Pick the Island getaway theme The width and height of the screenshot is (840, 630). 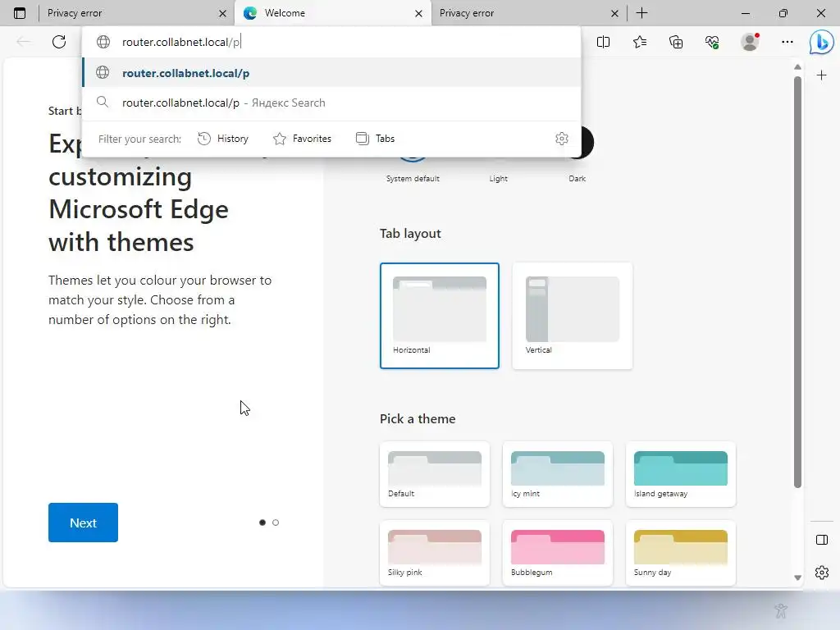680,474
